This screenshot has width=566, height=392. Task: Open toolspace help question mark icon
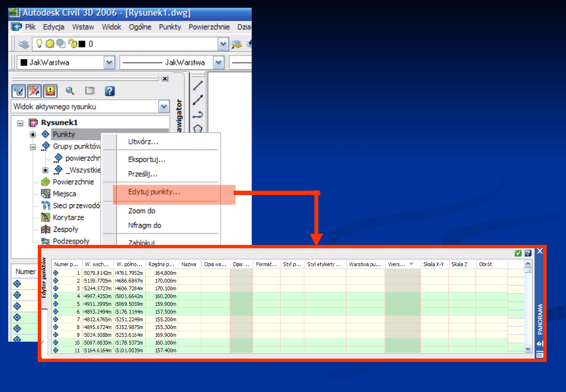click(110, 91)
